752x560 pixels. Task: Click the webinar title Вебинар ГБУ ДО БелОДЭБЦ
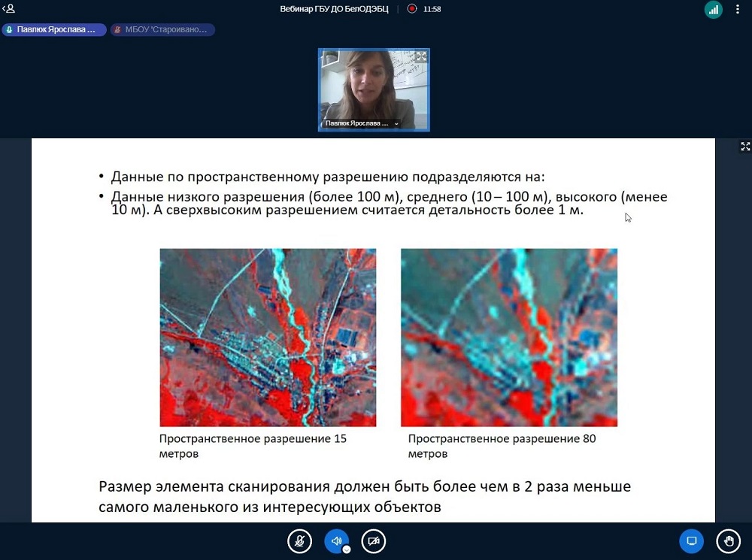coord(334,9)
